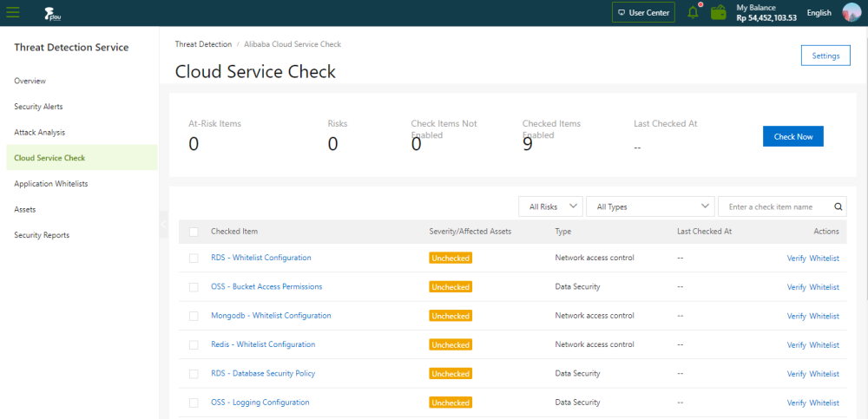Verify RDS - Whitelist Configuration row

796,259
